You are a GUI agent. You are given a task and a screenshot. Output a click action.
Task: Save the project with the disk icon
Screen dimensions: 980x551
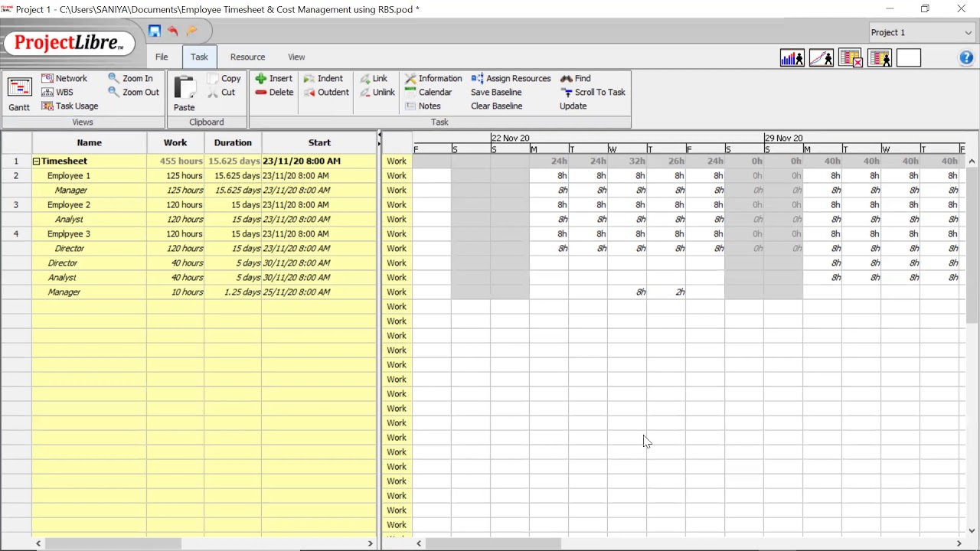tap(155, 31)
